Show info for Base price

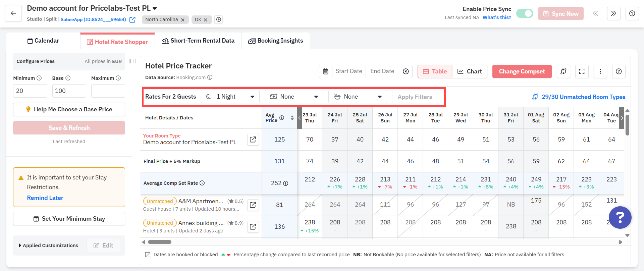point(68,78)
